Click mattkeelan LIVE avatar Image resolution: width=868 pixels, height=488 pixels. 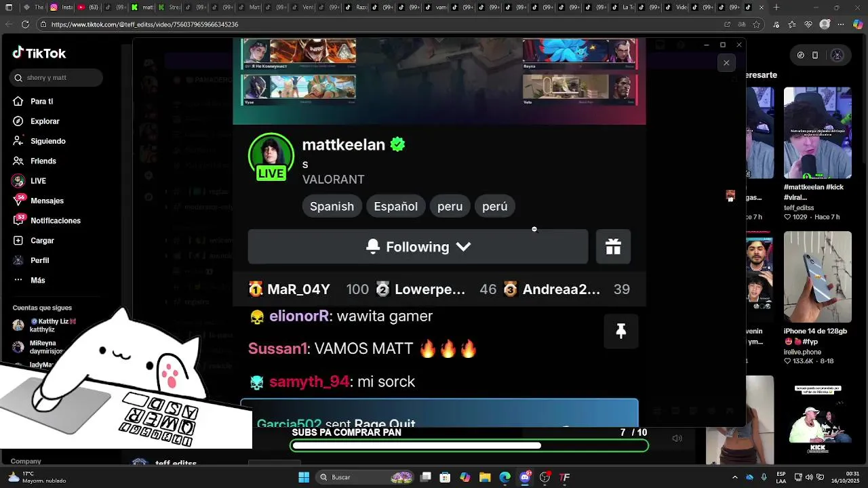[271, 157]
